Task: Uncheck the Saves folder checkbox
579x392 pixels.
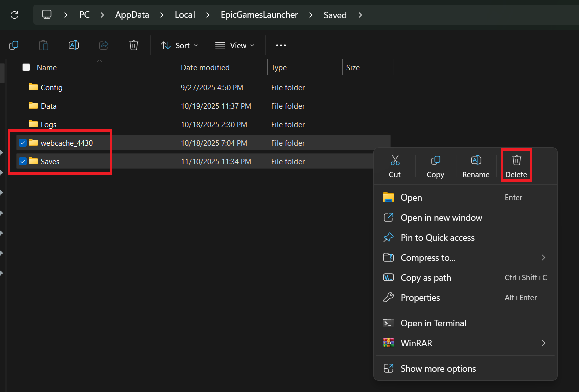Action: coord(22,161)
